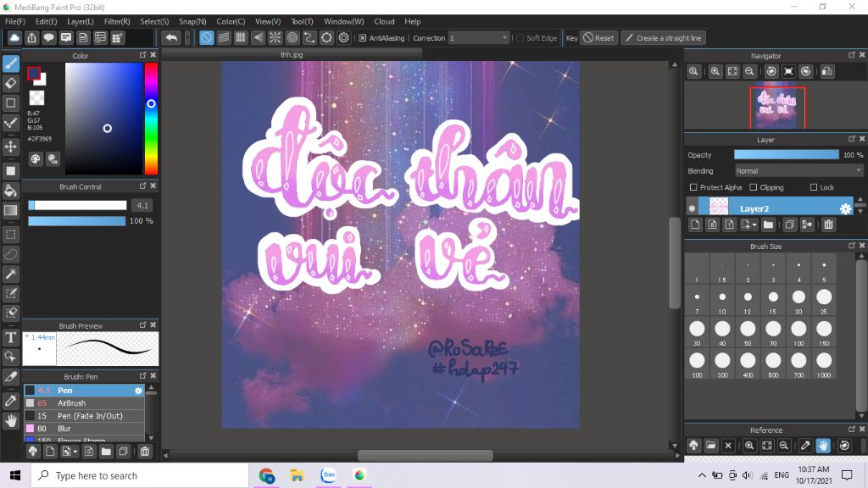868x488 pixels.
Task: Select the Move tool
Action: click(10, 147)
